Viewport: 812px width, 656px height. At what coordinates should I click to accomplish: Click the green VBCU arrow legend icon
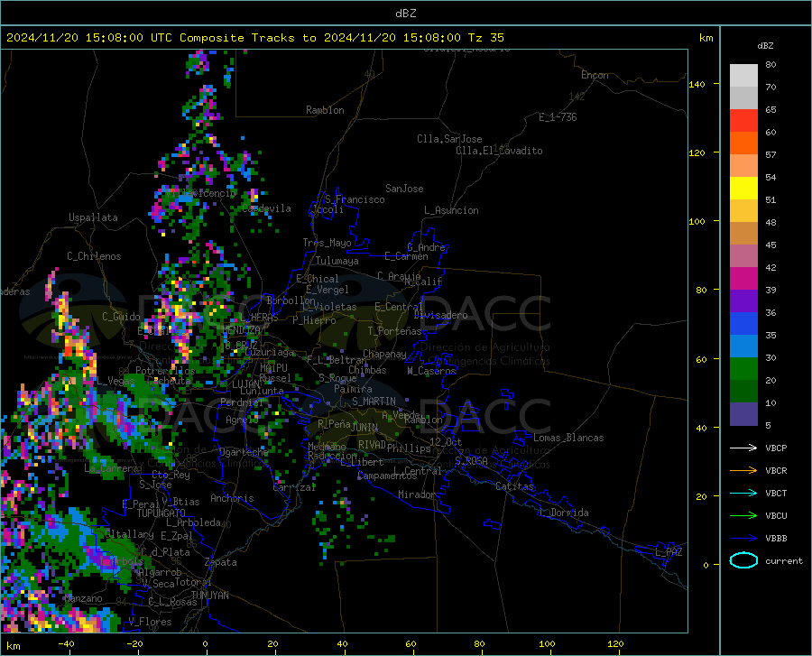743,516
